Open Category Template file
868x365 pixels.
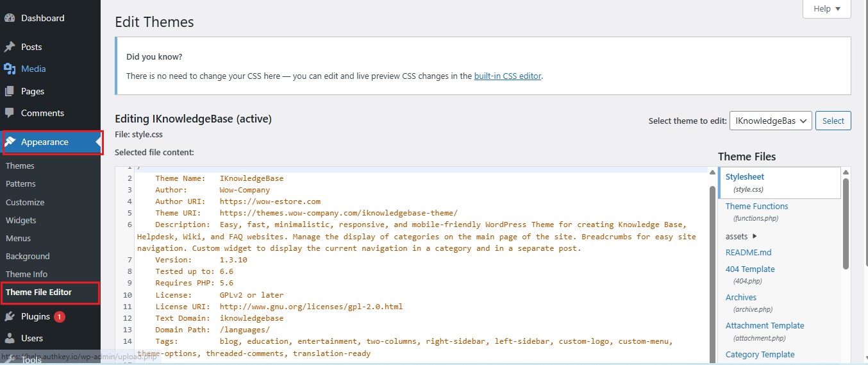760,354
